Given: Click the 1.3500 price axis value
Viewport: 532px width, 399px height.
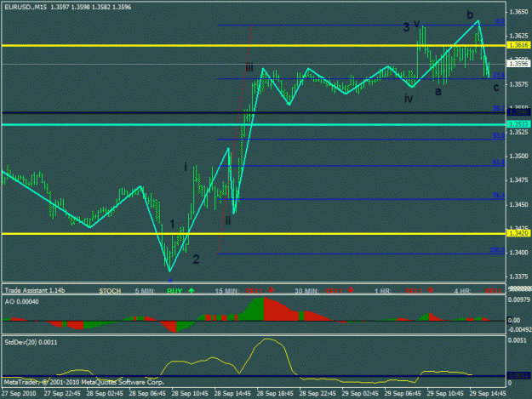Looking at the screenshot, I should [x=519, y=157].
